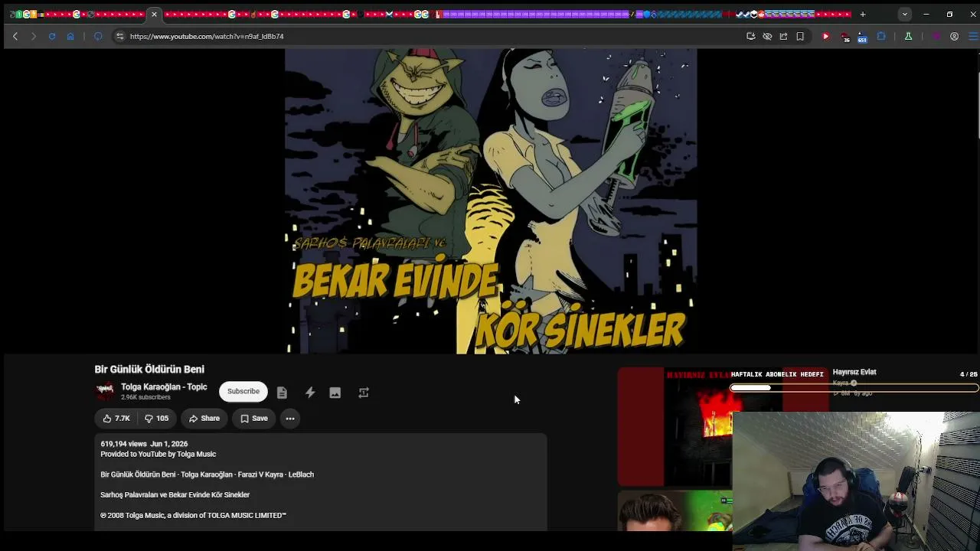Open the green flask labs icon
The width and height of the screenshot is (980, 551).
[908, 36]
